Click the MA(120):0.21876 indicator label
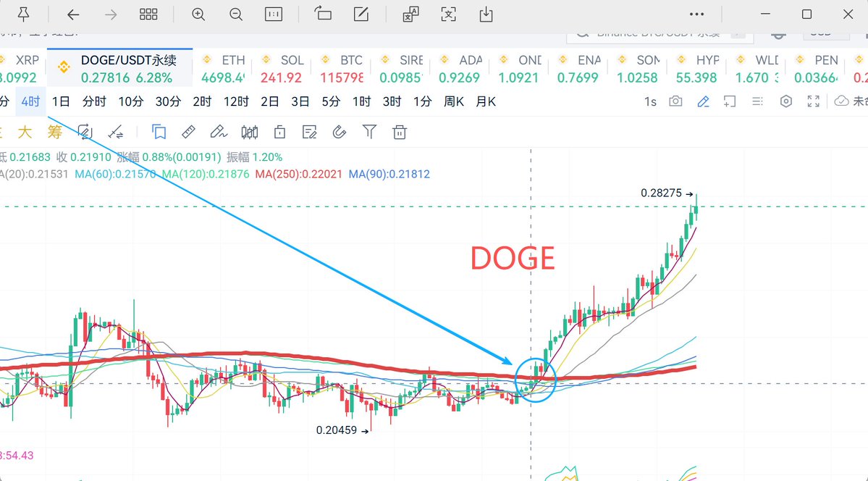 206,174
